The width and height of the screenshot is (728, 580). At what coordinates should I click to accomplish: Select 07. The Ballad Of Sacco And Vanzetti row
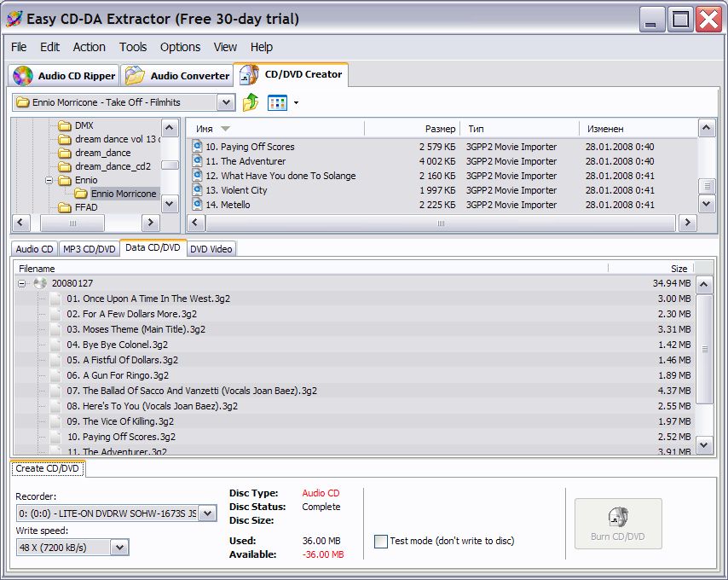point(354,391)
